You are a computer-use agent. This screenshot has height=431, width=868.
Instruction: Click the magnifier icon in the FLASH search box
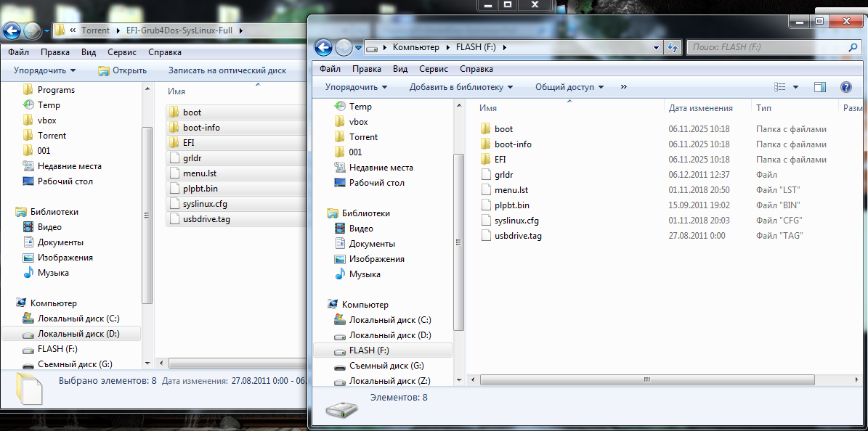pos(853,47)
